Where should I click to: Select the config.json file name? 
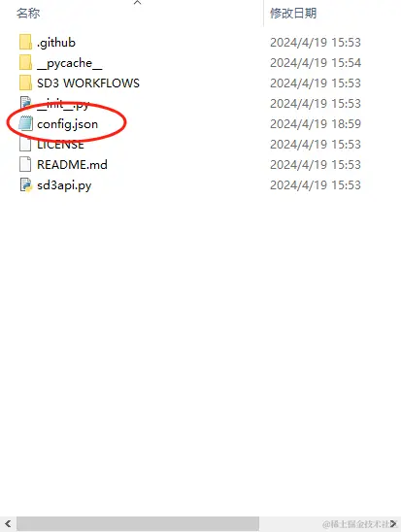(x=68, y=124)
